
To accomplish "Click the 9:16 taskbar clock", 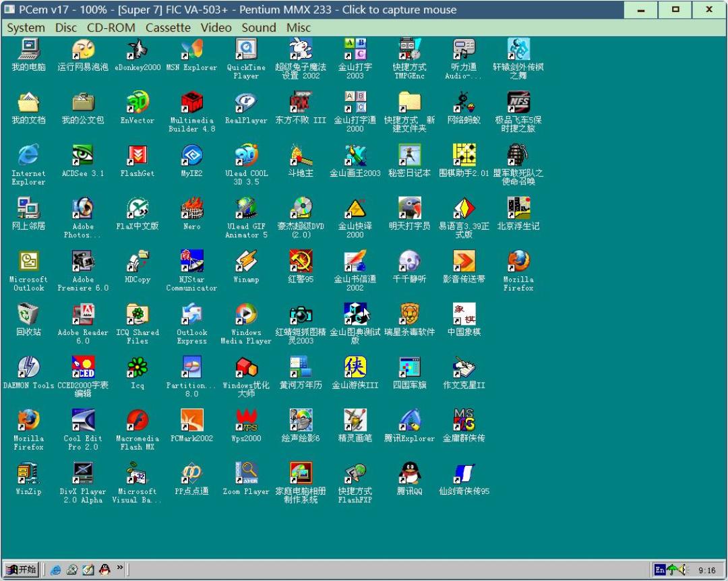I will [x=706, y=570].
